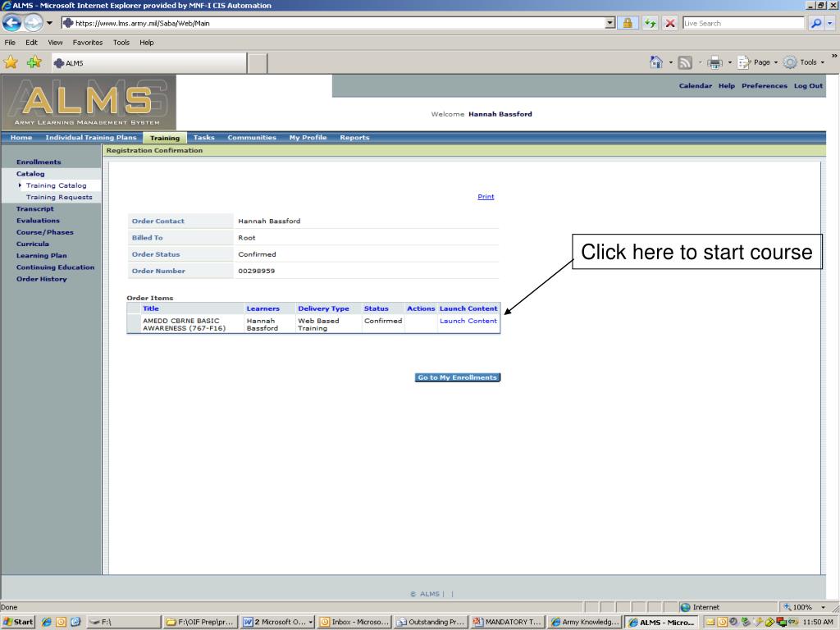Open the Help menu in menu bar
The image size is (840, 630).
click(x=147, y=43)
